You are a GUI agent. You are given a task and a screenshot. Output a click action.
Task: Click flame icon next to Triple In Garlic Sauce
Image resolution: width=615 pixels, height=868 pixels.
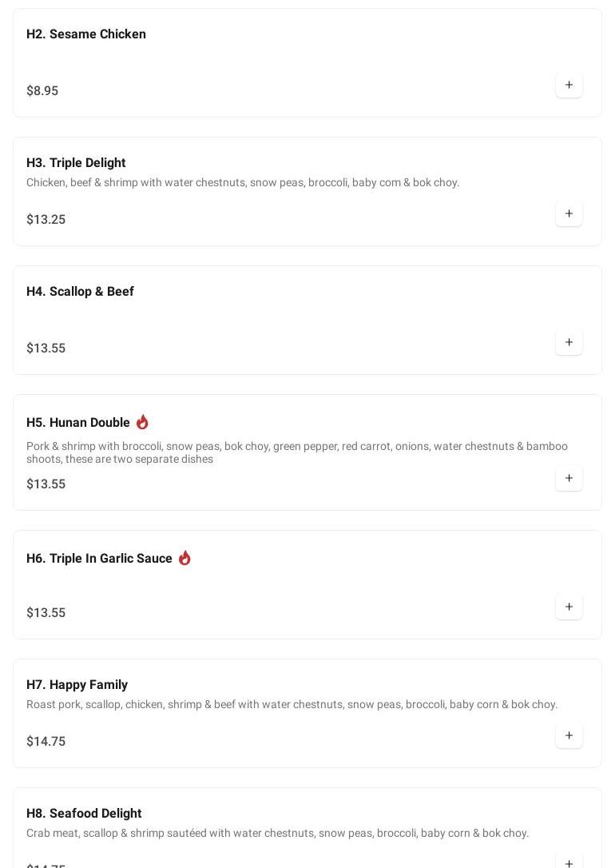pos(184,558)
